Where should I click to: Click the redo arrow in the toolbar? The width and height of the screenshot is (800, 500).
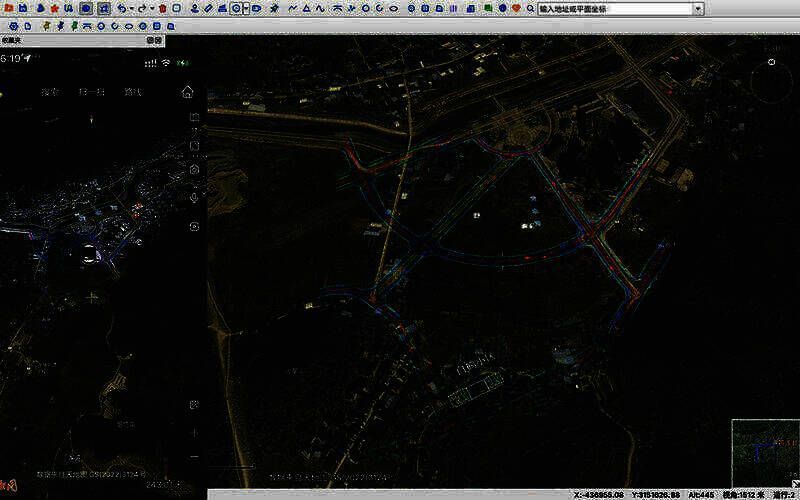141,8
